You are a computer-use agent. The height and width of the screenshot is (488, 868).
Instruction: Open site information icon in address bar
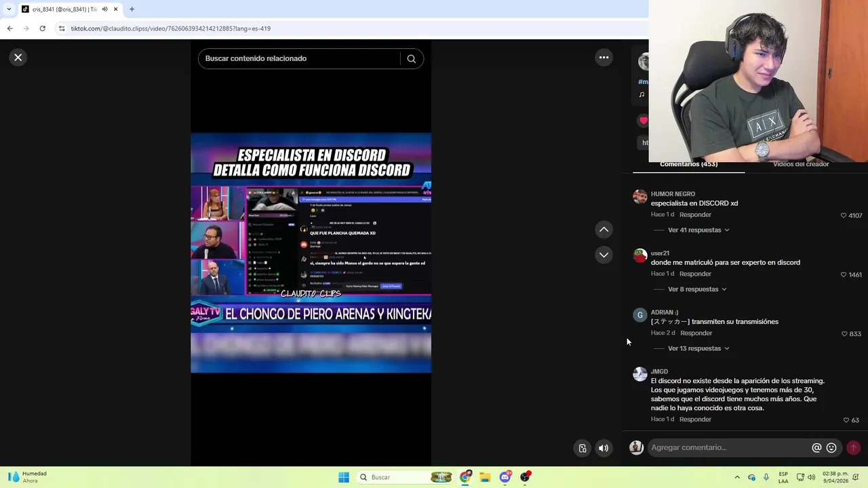pyautogui.click(x=62, y=28)
